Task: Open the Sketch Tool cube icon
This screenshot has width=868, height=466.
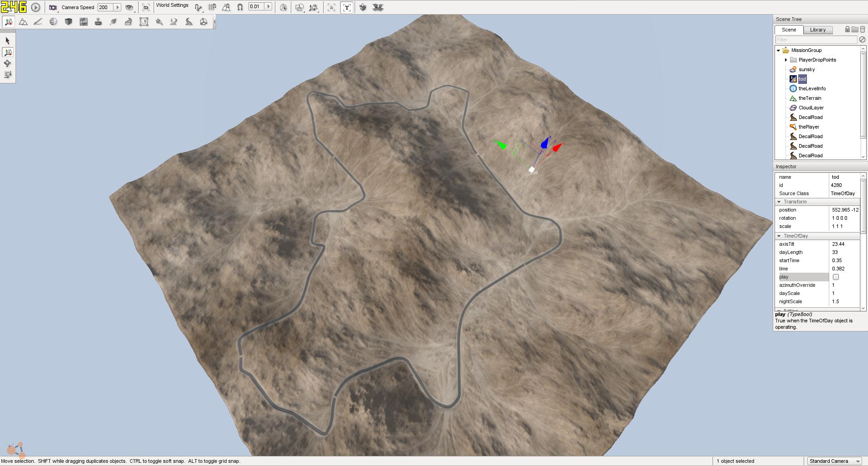Action: click(x=68, y=21)
